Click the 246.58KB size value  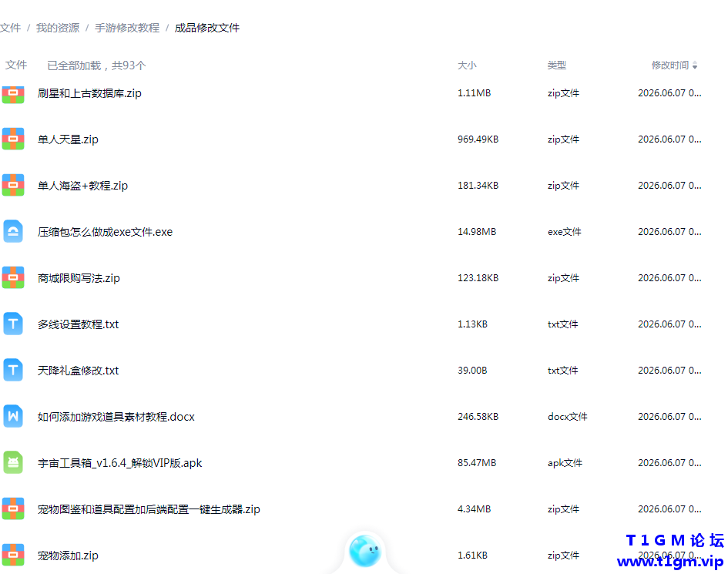[478, 417]
